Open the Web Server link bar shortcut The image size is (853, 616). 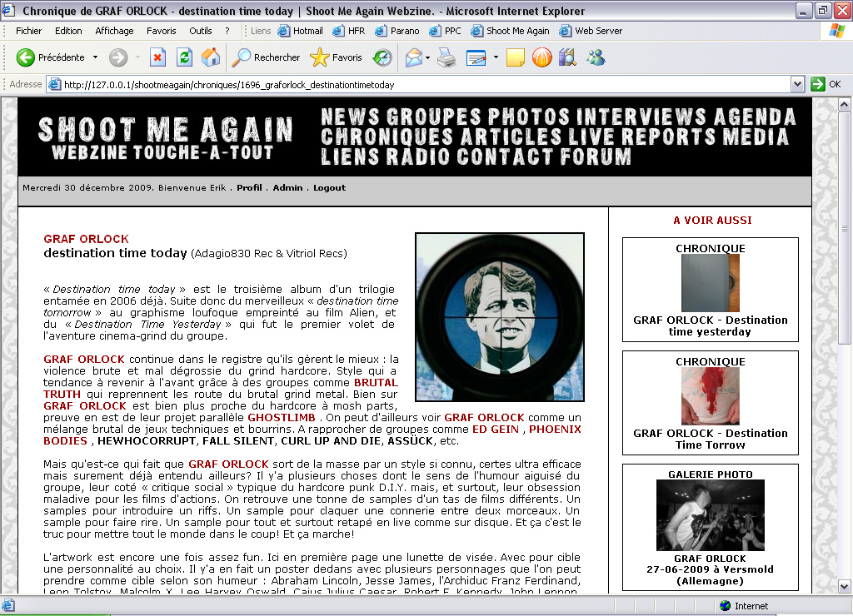591,31
